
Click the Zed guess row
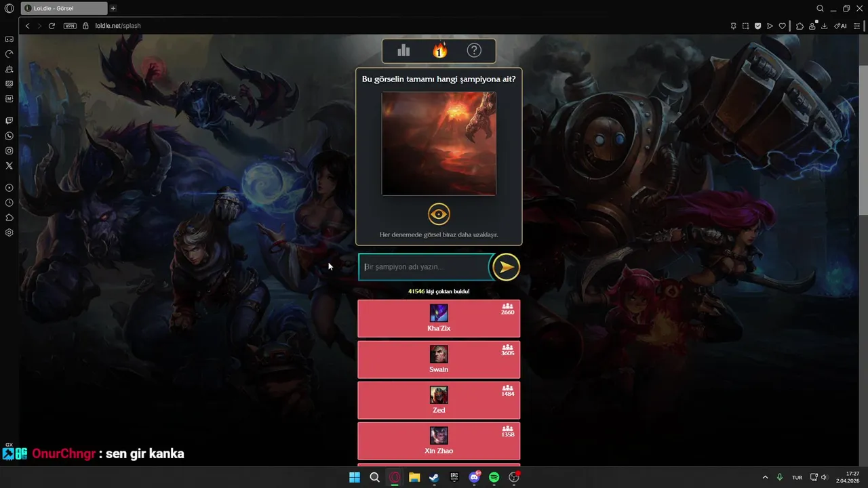point(439,400)
